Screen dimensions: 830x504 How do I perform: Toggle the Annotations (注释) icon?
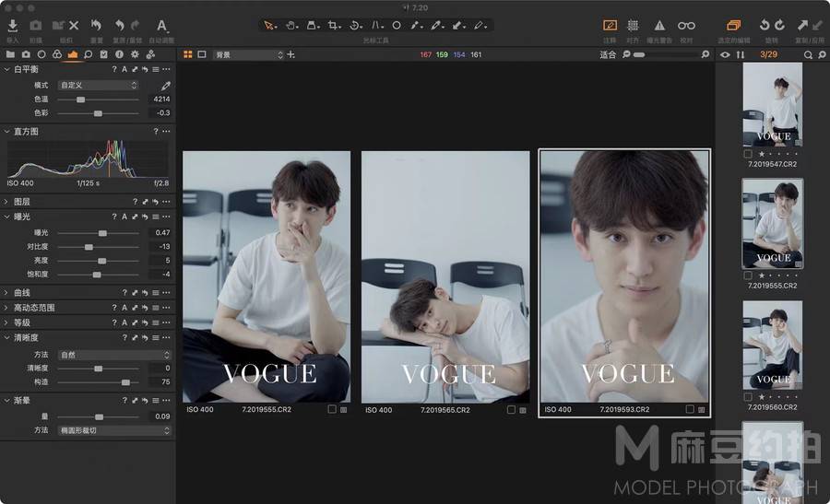click(610, 25)
